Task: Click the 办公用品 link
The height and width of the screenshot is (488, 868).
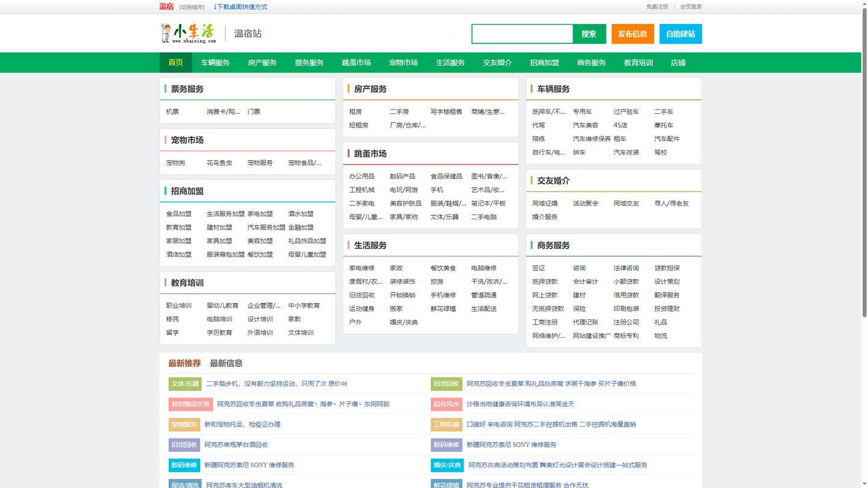Action: [362, 177]
